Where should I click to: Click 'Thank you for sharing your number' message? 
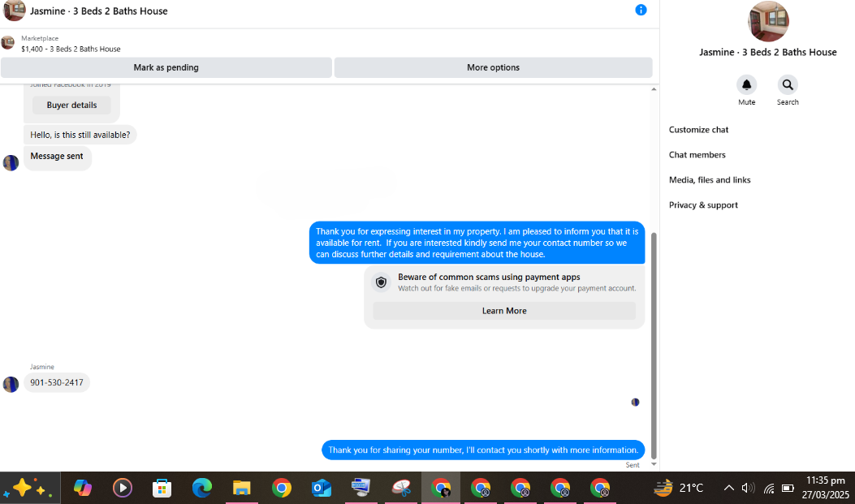click(x=483, y=450)
